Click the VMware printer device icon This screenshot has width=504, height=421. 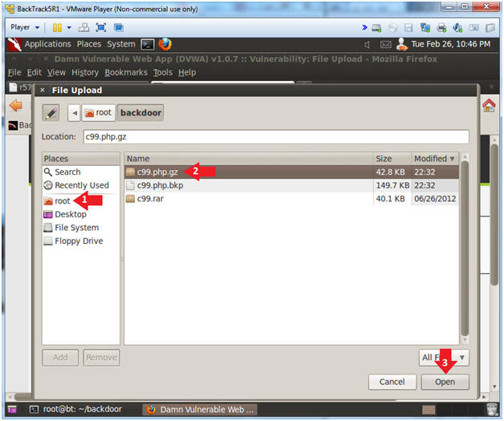[x=441, y=28]
